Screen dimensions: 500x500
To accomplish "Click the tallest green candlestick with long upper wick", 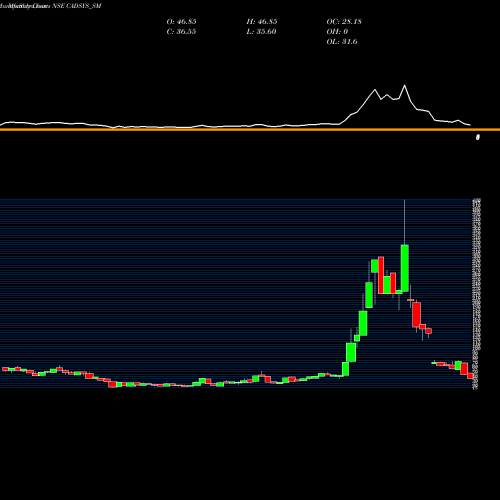I will pyautogui.click(x=405, y=268).
